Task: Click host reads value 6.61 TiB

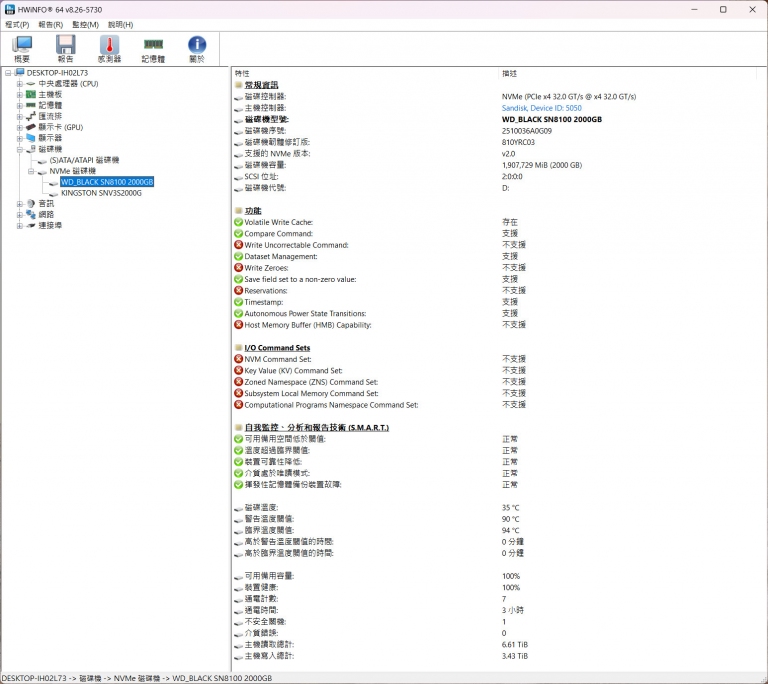Action: pyautogui.click(x=515, y=645)
